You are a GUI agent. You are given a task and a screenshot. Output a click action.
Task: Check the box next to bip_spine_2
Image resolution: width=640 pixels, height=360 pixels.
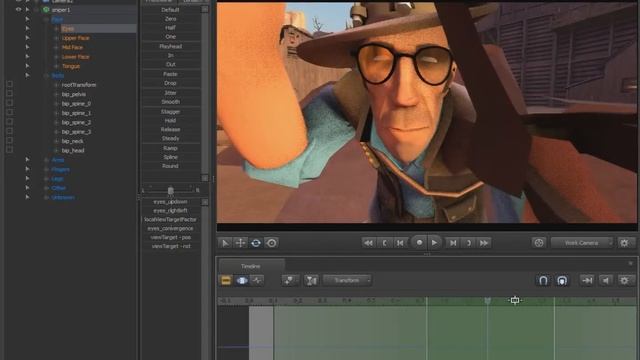click(x=9, y=122)
